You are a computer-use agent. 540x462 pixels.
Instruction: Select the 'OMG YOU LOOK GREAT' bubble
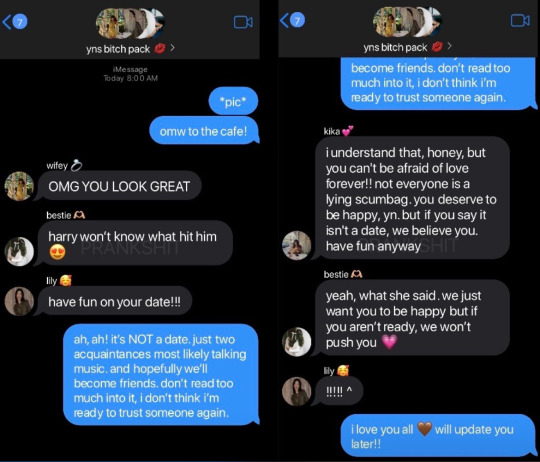119,186
